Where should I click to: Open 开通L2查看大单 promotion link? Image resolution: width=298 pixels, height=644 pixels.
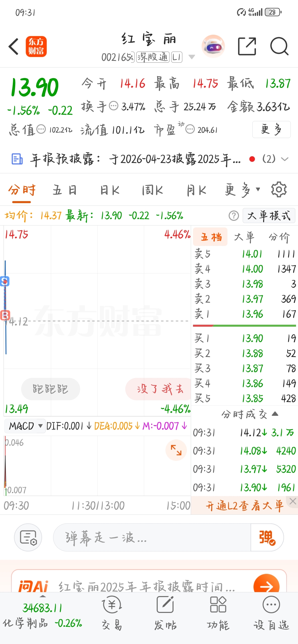click(x=244, y=506)
